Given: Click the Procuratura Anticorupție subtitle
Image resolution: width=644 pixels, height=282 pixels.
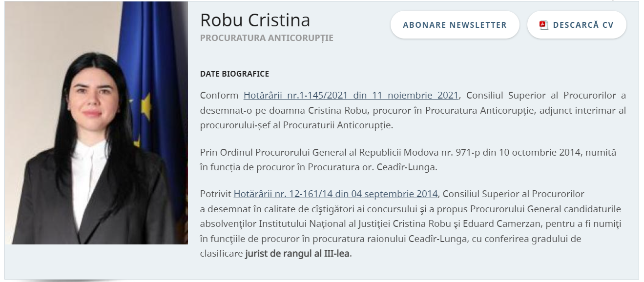Looking at the screenshot, I should click(x=267, y=38).
